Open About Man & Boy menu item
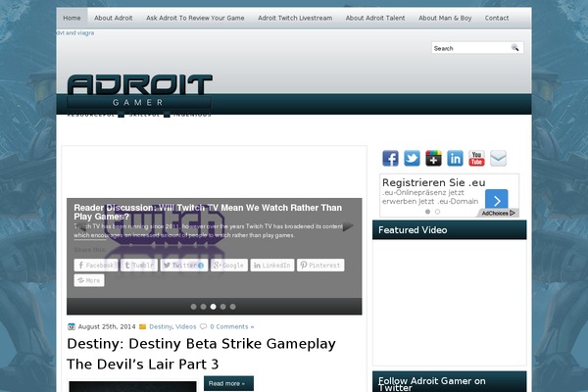This screenshot has width=588, height=392. [445, 18]
